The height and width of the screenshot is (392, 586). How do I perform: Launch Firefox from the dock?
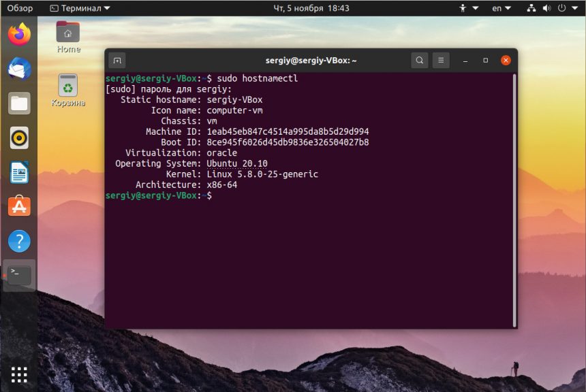19,33
